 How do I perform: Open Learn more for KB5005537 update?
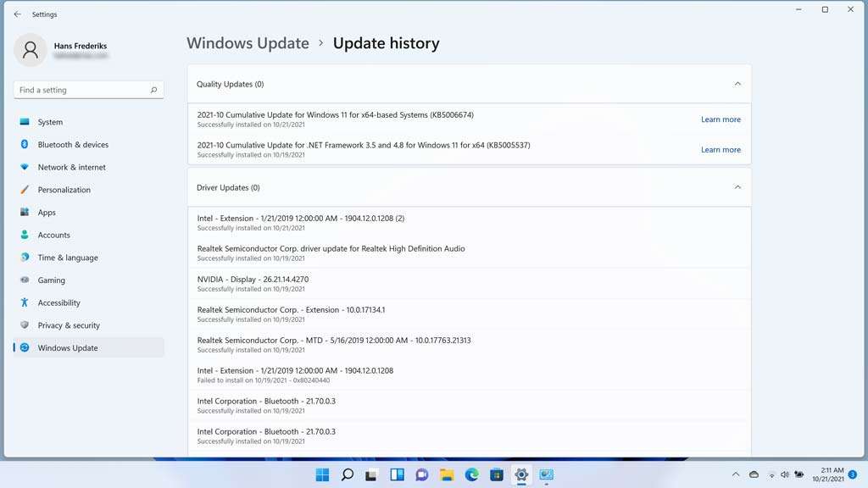(721, 150)
